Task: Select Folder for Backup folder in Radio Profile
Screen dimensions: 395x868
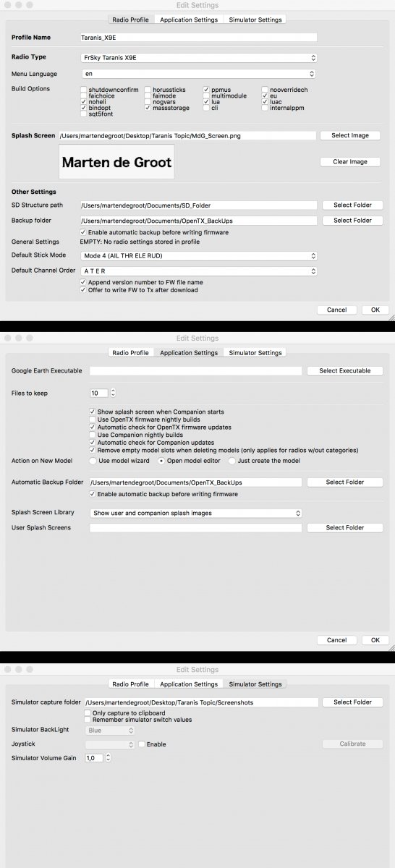Action: point(352,221)
